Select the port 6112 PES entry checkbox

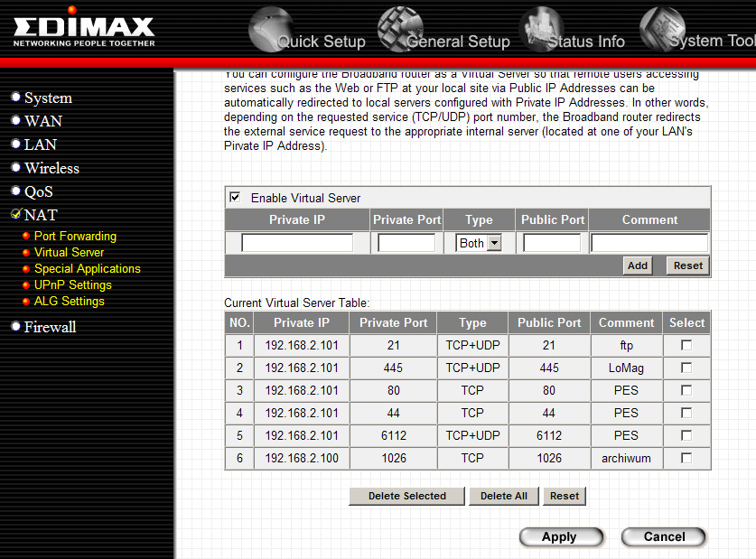pos(686,435)
